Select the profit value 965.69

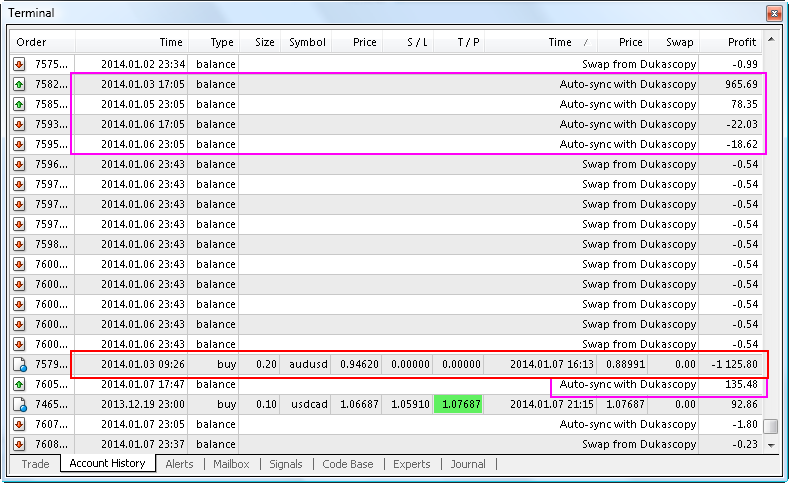point(741,85)
